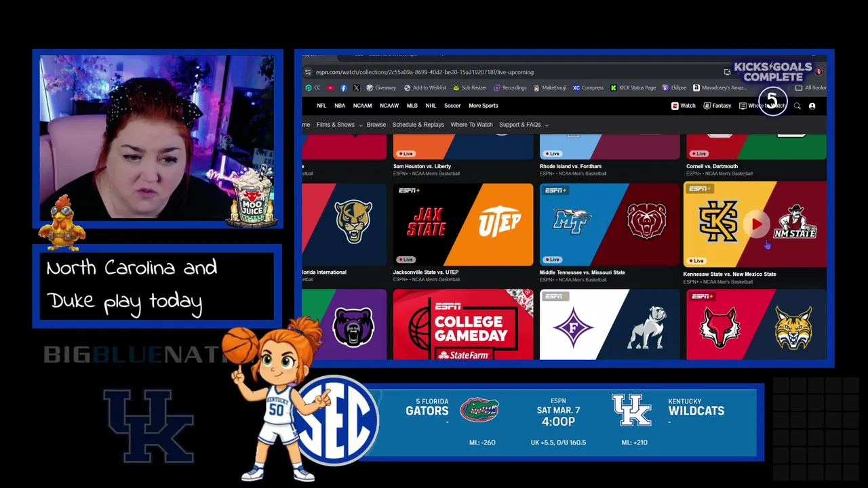The image size is (868, 488).
Task: Open the Recordings bookmark
Action: [511, 87]
